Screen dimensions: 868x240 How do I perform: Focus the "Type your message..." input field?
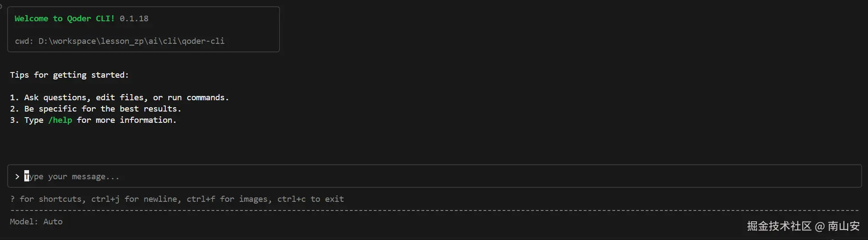coord(260,176)
